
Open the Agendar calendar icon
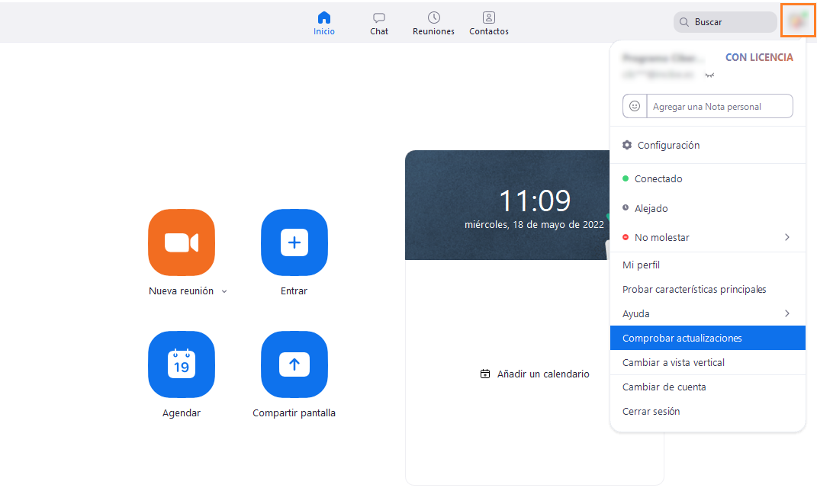pos(181,364)
